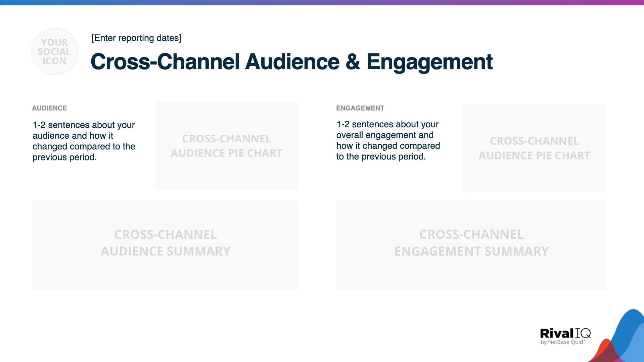Click the audience description placeholder text
644x362 pixels.
84,141
